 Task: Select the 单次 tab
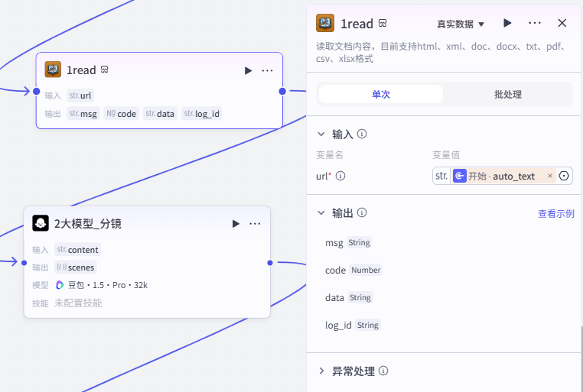click(381, 94)
